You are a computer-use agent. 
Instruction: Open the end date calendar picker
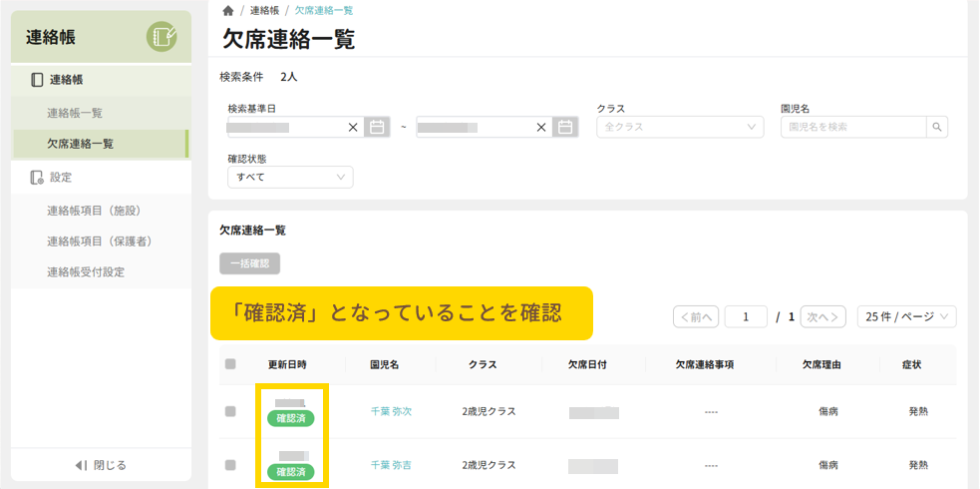pos(565,127)
